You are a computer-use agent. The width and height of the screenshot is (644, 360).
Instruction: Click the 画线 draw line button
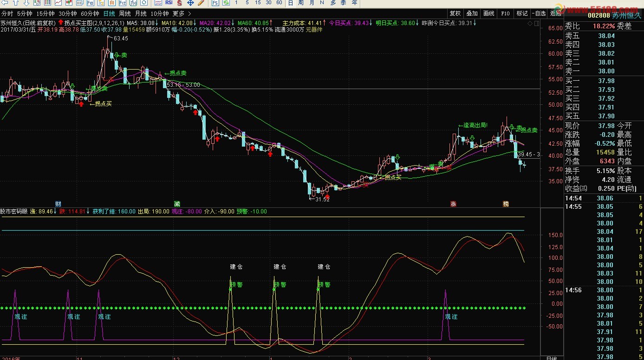(489, 13)
